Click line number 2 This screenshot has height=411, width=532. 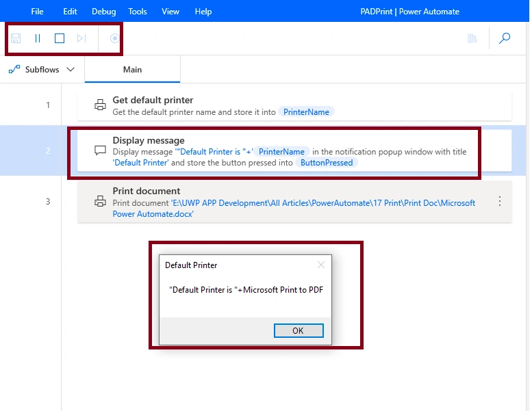point(48,150)
